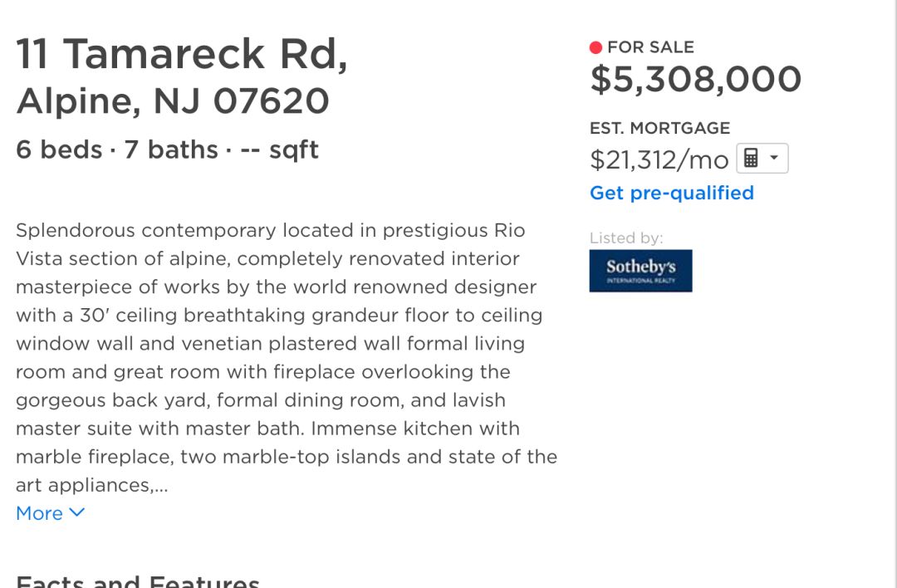Click the chevron next to More
This screenshot has width=897, height=588.
pyautogui.click(x=76, y=512)
